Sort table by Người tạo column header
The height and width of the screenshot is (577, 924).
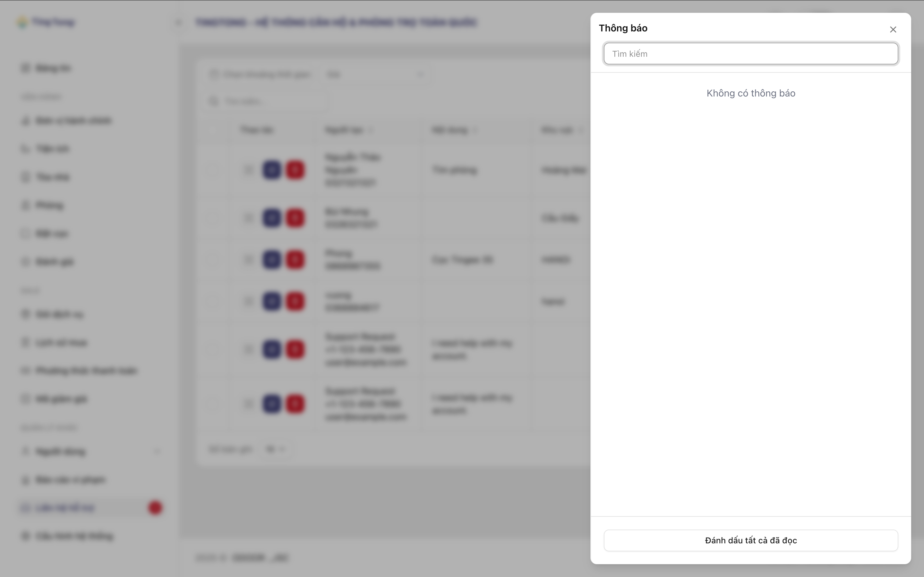pyautogui.click(x=344, y=130)
